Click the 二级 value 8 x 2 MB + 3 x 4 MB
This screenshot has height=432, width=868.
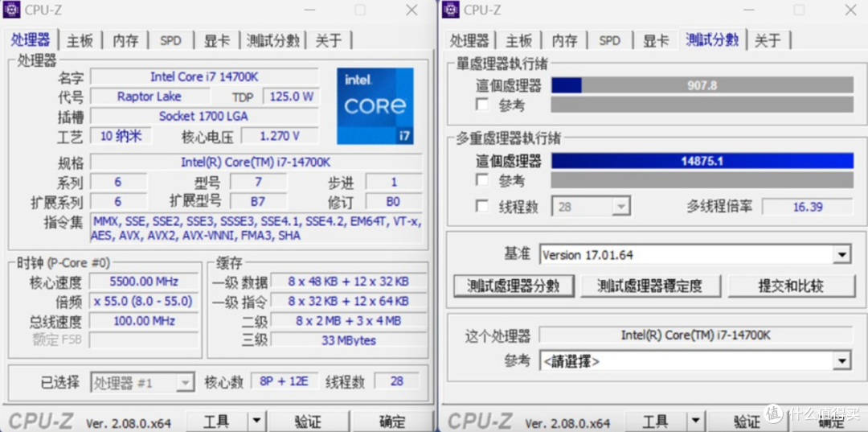(x=348, y=321)
